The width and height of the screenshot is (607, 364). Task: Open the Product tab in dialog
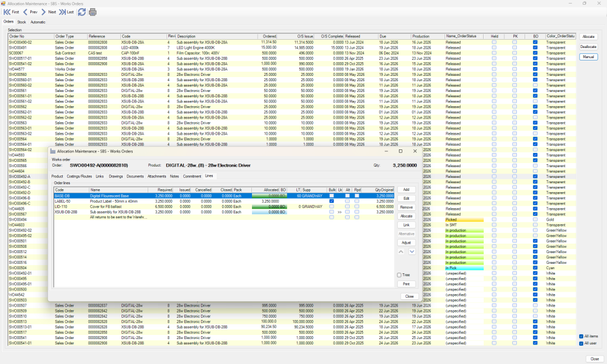coord(57,176)
